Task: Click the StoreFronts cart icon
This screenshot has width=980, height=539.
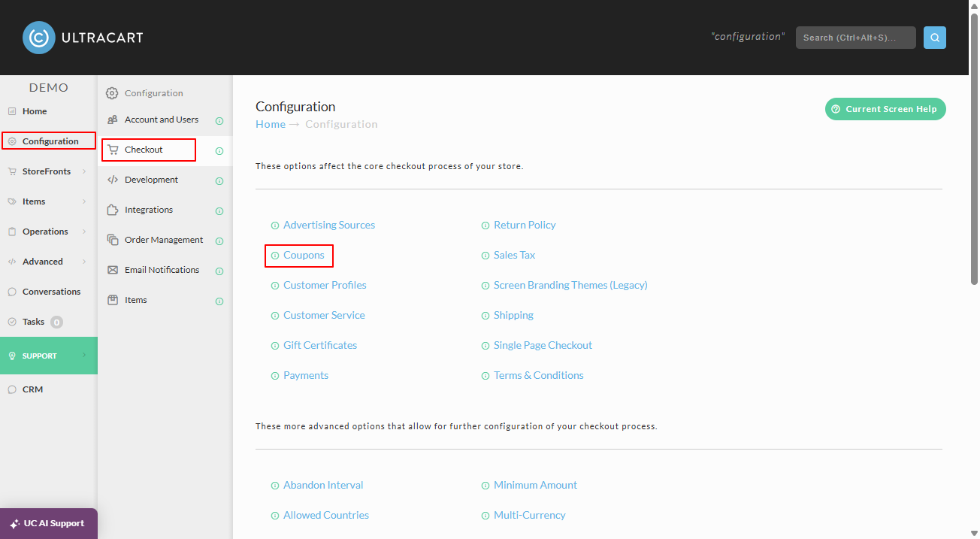Action: (x=12, y=171)
